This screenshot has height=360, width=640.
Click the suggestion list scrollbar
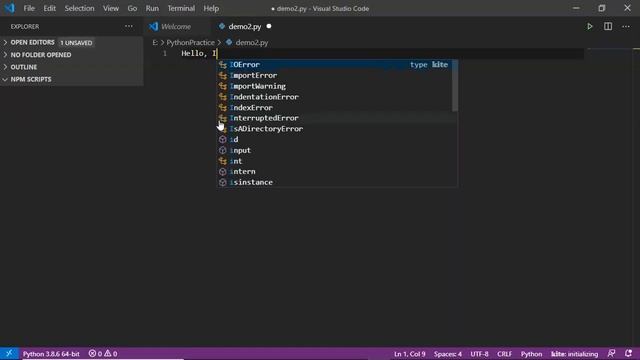pyautogui.click(x=455, y=86)
